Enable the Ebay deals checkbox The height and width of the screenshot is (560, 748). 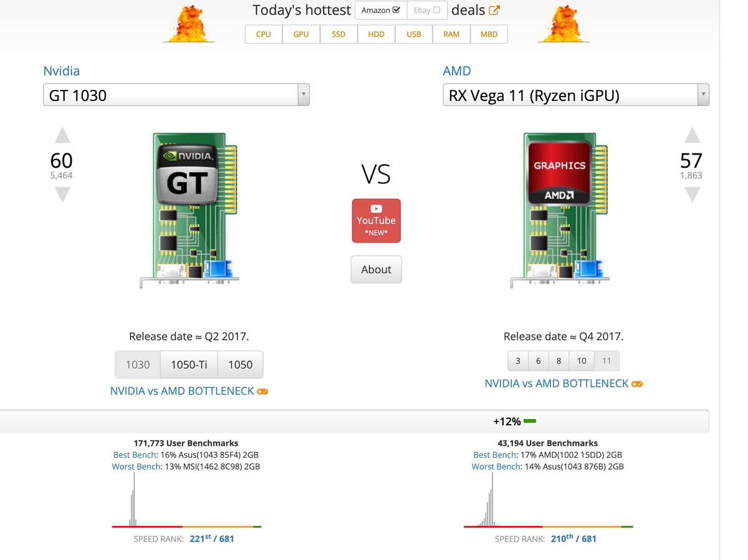coord(436,10)
